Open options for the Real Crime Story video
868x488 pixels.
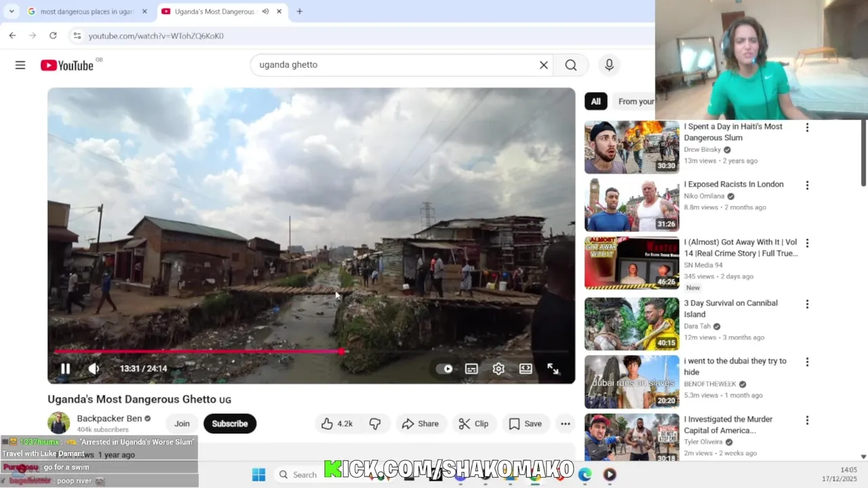[807, 243]
